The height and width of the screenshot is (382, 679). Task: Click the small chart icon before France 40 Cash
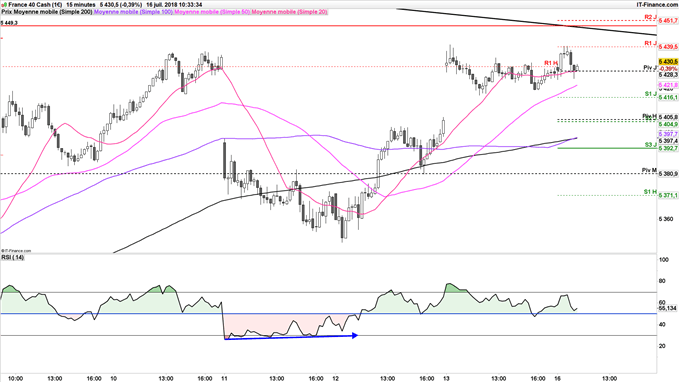point(4,4)
